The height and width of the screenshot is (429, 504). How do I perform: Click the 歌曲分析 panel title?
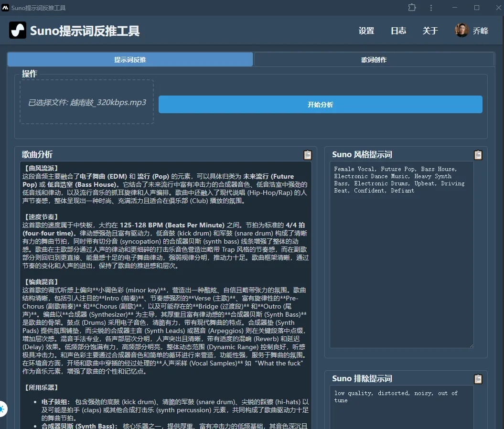coord(37,155)
